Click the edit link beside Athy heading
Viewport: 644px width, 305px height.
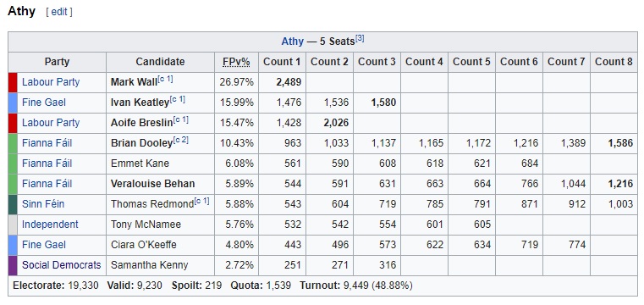(59, 12)
